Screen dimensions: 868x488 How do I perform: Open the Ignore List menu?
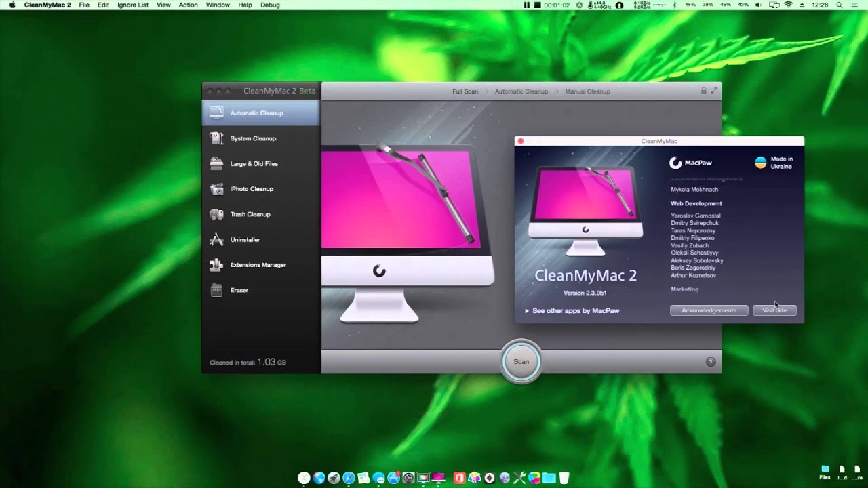tap(133, 5)
